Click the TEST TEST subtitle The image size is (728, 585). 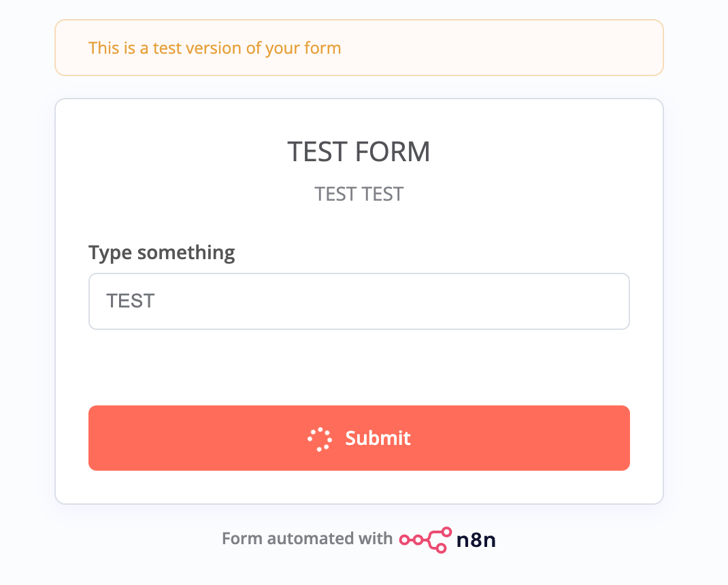pos(359,195)
